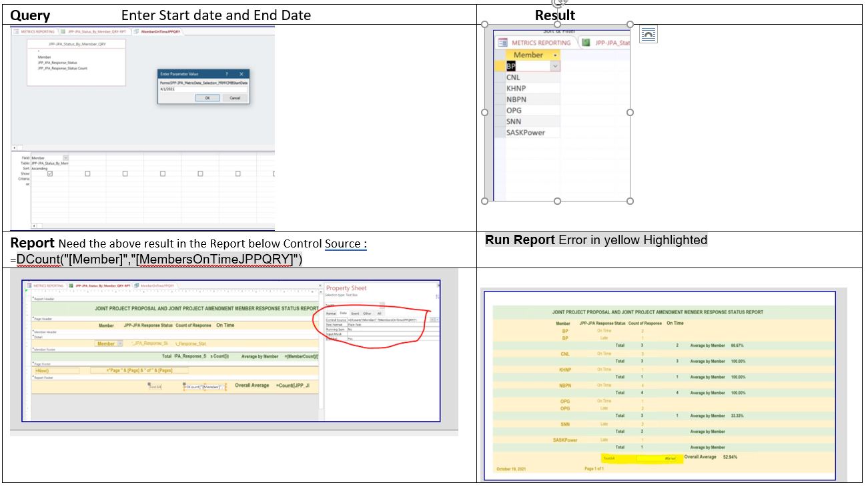Uncheck the Show checkbox for Member field
Screen dimensions: 868x487
pos(50,173)
